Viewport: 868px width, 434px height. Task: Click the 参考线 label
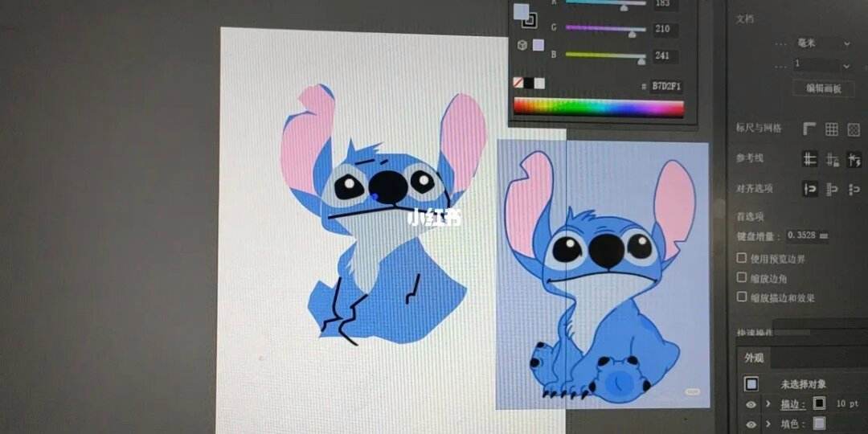750,158
